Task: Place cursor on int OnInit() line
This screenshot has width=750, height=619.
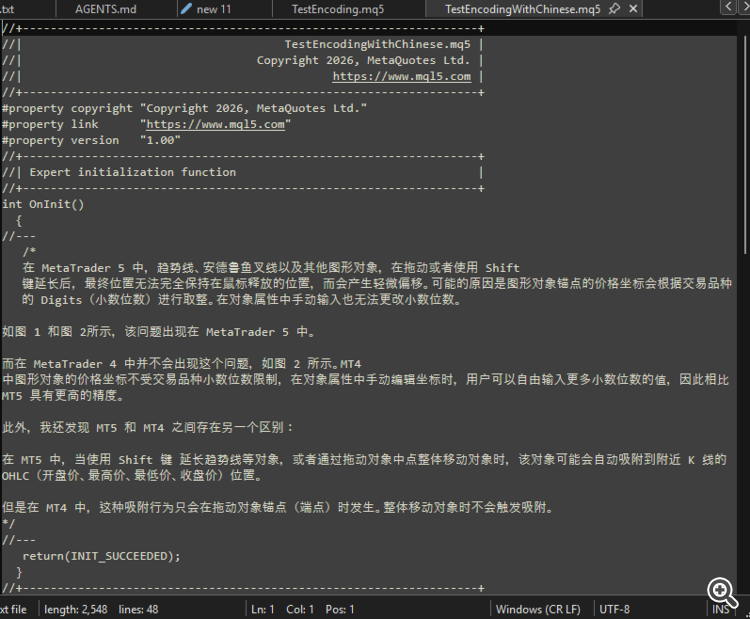Action: pyautogui.click(x=43, y=204)
